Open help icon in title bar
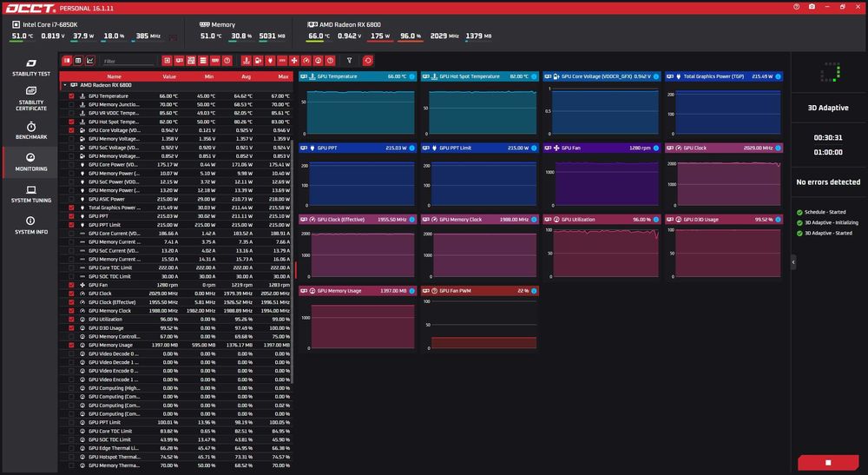This screenshot has width=868, height=475. tap(796, 7)
